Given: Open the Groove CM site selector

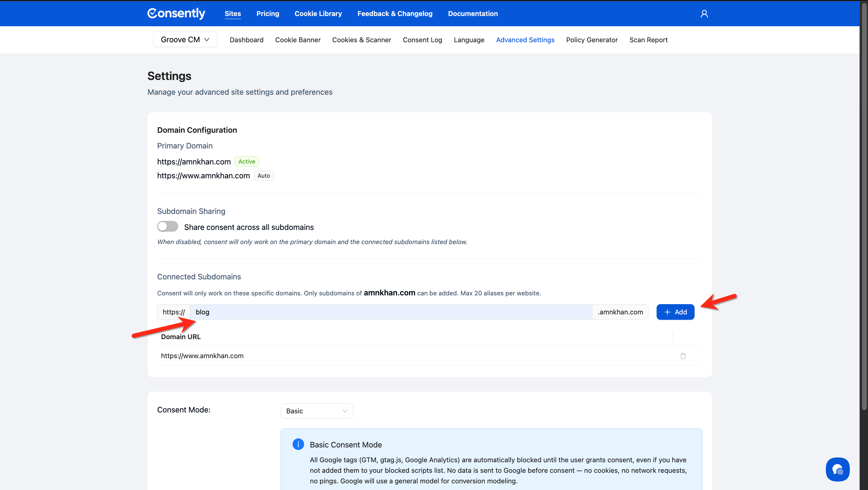Looking at the screenshot, I should click(185, 40).
